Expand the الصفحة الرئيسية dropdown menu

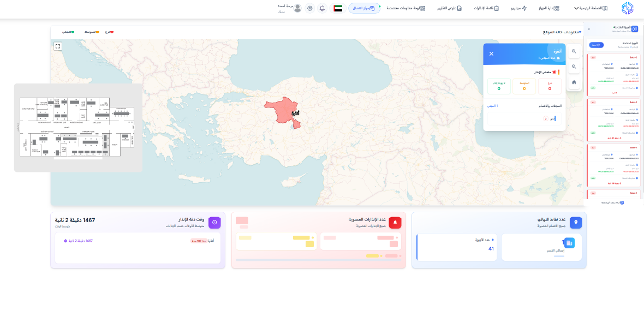click(591, 8)
